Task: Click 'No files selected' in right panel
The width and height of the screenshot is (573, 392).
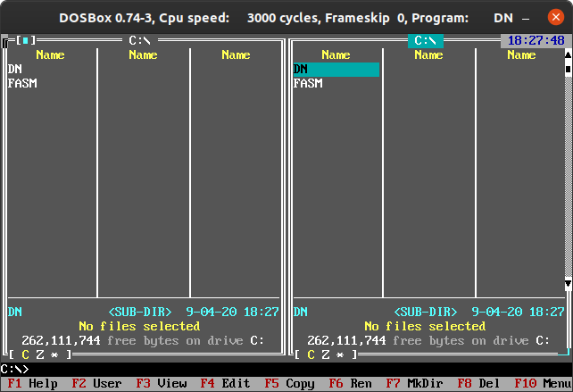Action: (426, 326)
